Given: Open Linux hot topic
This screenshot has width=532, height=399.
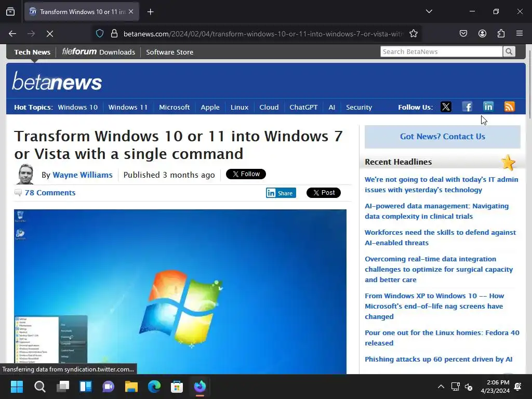Looking at the screenshot, I should pyautogui.click(x=240, y=107).
